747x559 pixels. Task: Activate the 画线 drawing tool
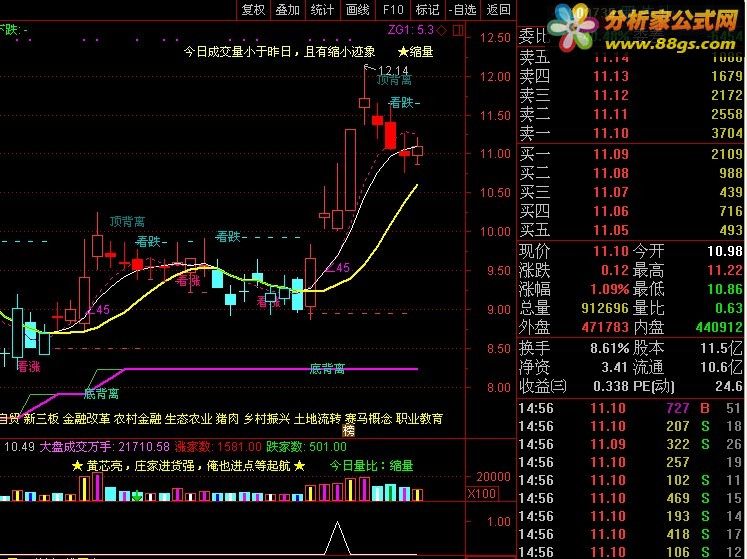tap(358, 10)
